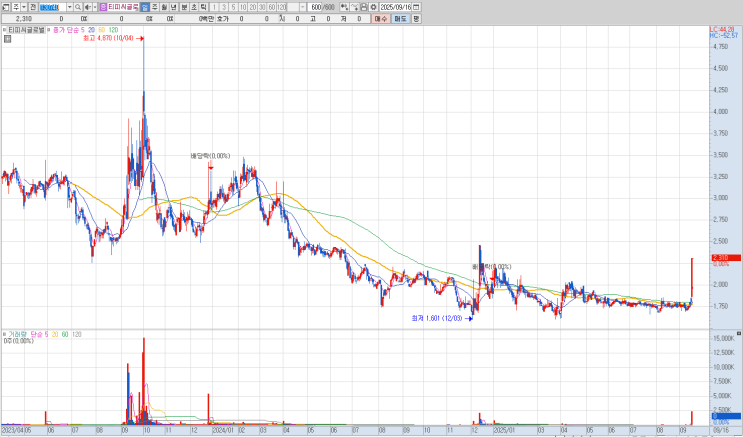Click the blue price MA 20 label
The image size is (743, 437).
point(91,29)
